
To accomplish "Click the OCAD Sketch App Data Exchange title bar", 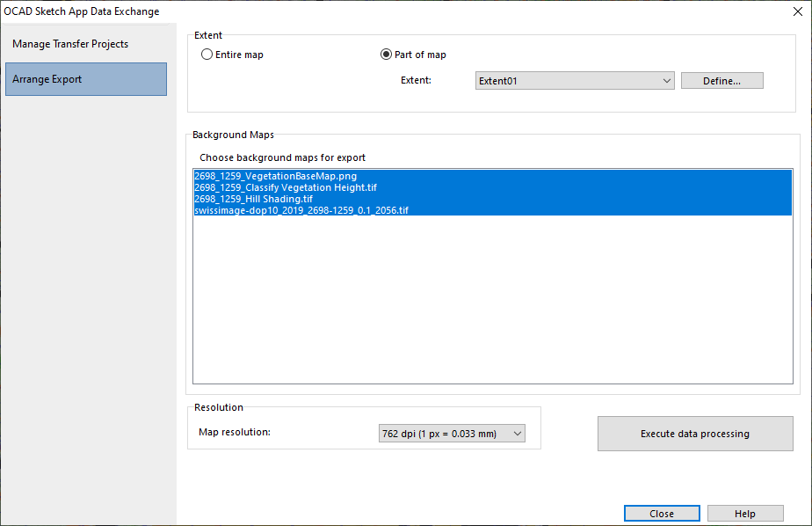I will click(394, 11).
